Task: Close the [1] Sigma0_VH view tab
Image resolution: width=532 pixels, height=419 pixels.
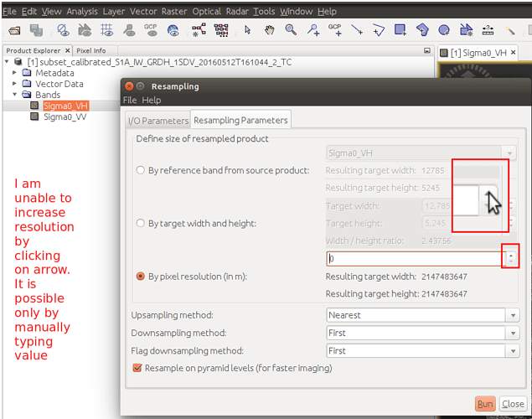Action: pyautogui.click(x=513, y=52)
